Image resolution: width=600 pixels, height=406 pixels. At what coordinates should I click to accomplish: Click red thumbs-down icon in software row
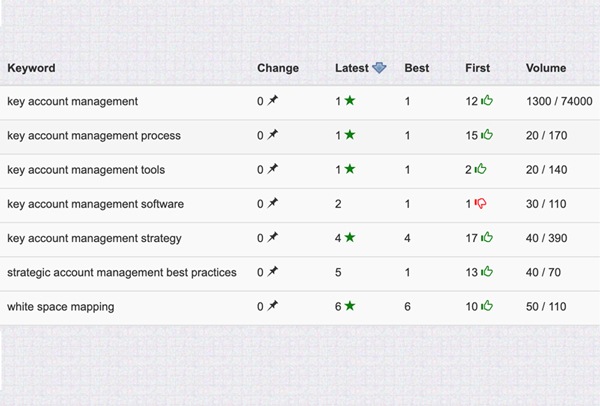(481, 203)
